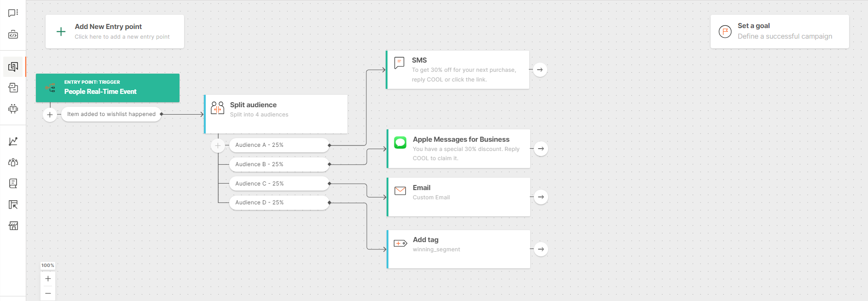Click the 'Split into 4 audiences' text
Viewport: 868px width, 301px height.
[259, 115]
